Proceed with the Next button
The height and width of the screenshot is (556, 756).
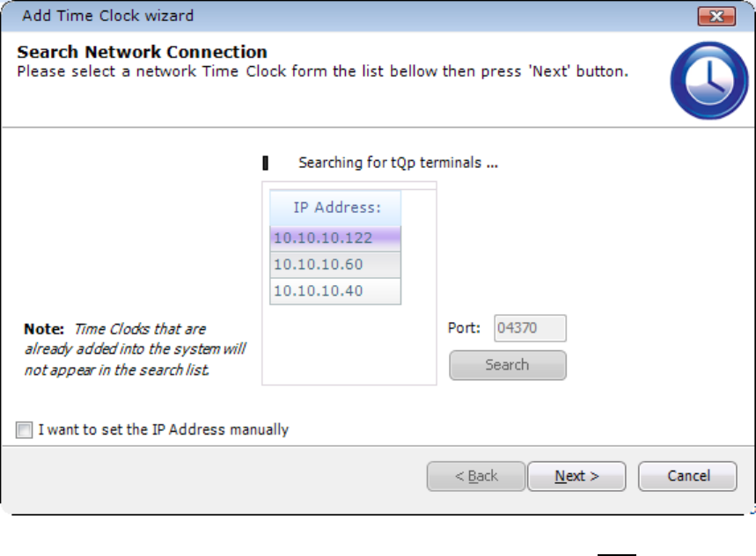coord(576,476)
